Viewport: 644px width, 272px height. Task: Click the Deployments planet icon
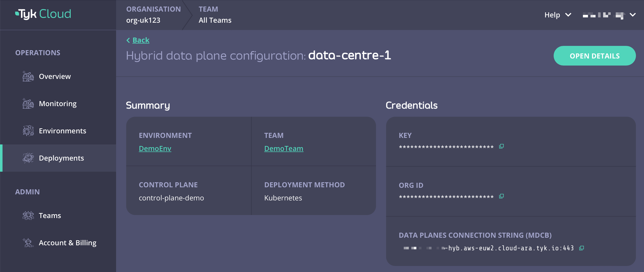(28, 158)
